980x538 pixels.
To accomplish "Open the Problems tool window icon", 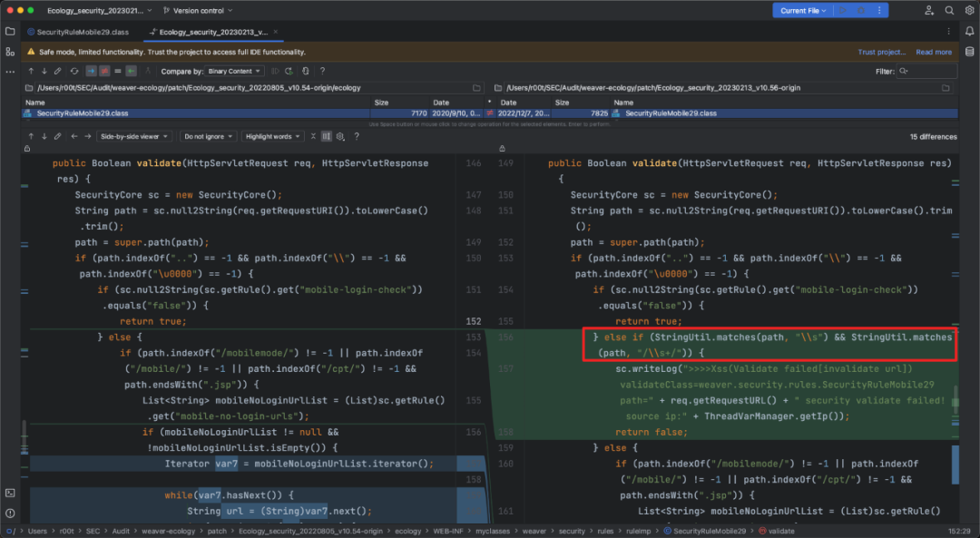I will coord(10,513).
